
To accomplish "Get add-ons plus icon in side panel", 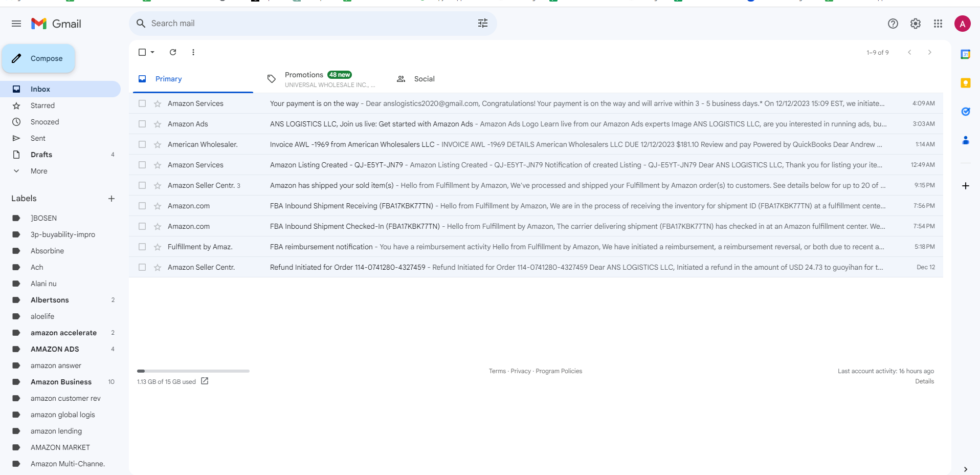I will (966, 186).
